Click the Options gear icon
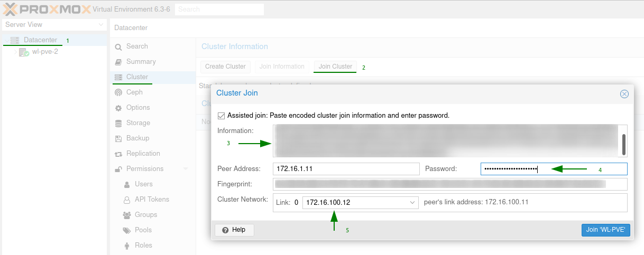 point(118,108)
